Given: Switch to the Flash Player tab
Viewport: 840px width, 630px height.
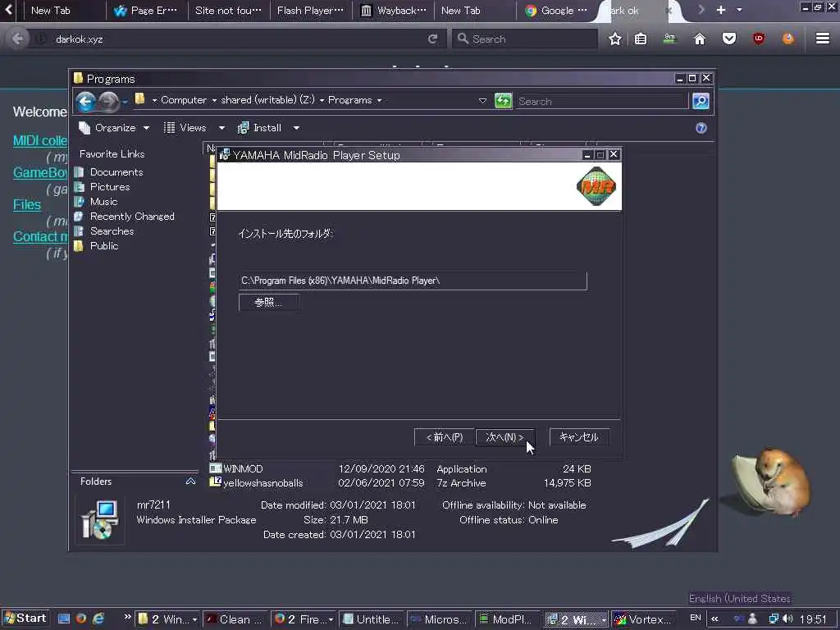Looking at the screenshot, I should click(311, 11).
